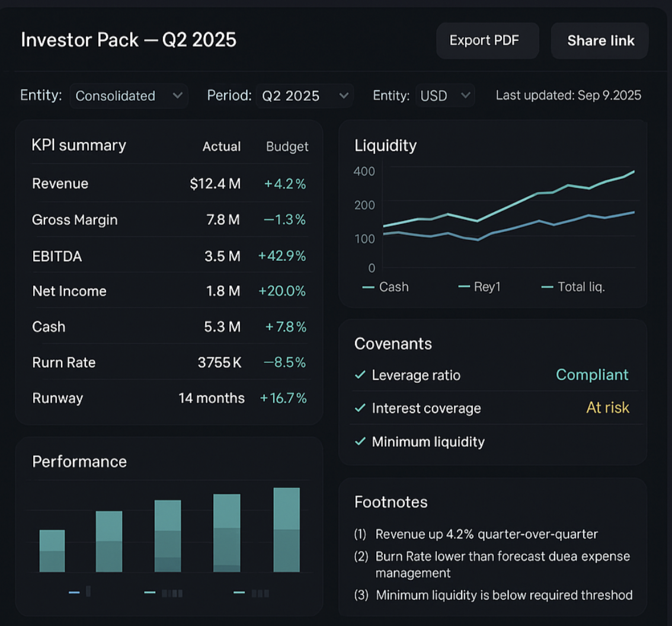Expand the Q2 2025 period dropdown

point(305,96)
